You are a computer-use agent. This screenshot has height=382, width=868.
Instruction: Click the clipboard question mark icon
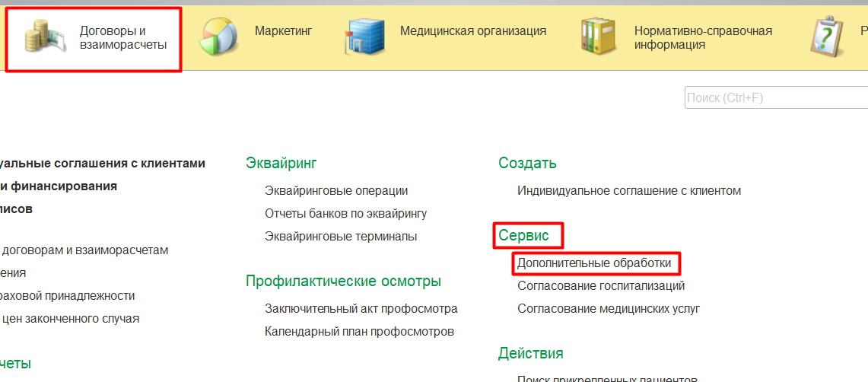[x=827, y=37]
